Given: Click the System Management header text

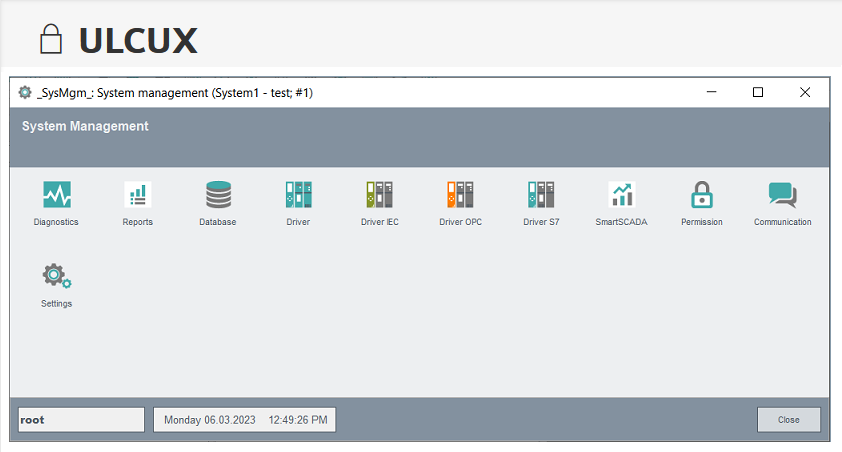Looking at the screenshot, I should [85, 126].
